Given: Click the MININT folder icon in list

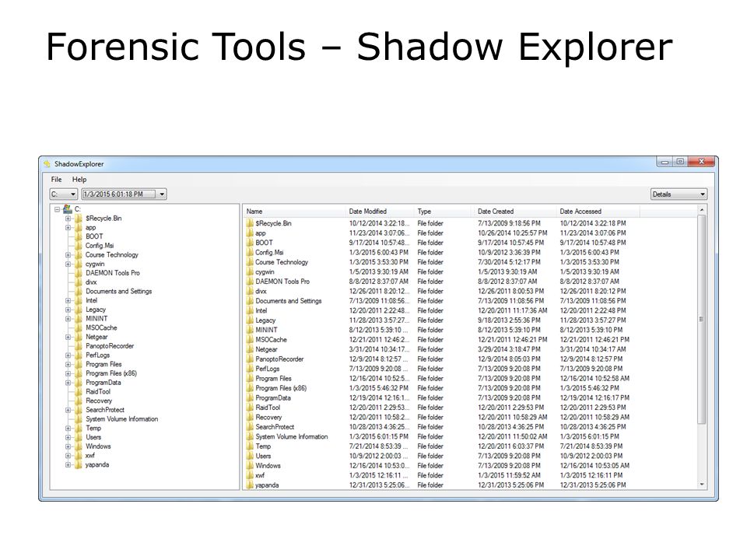Looking at the screenshot, I should (250, 330).
